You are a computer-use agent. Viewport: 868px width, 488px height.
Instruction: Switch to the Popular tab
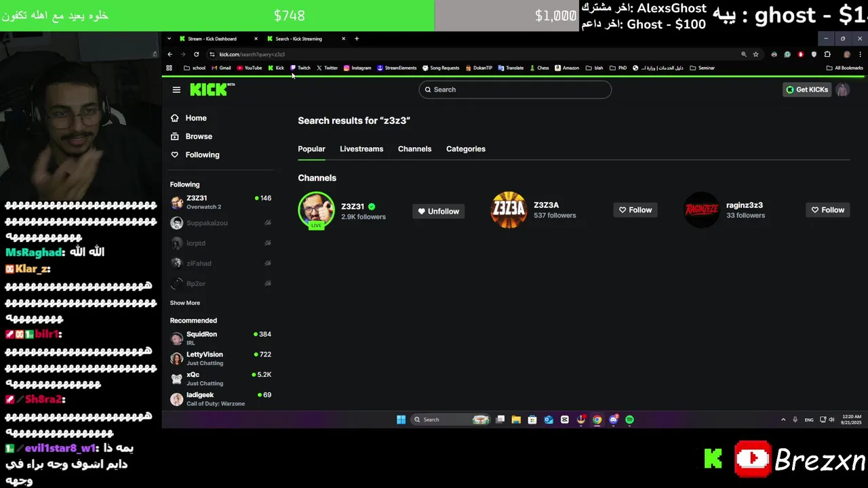click(311, 149)
